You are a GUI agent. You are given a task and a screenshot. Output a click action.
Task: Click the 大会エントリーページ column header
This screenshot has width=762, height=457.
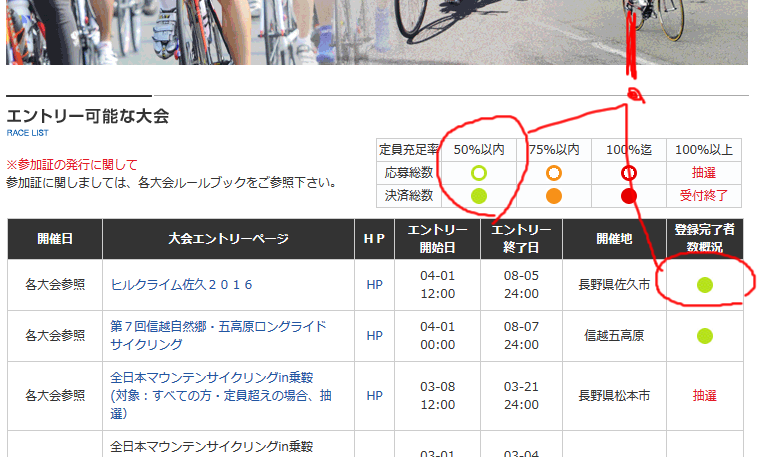click(x=228, y=239)
